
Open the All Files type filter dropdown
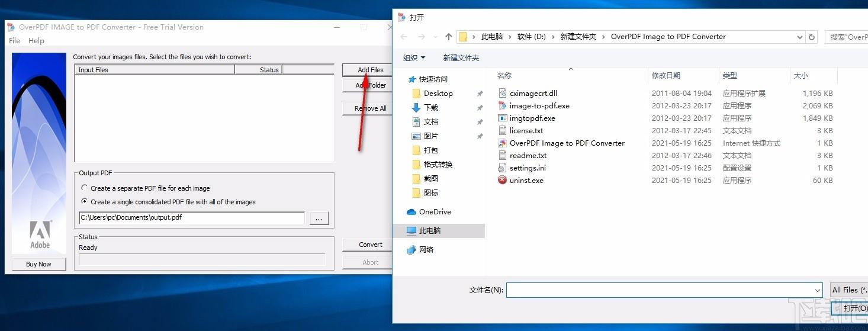[x=848, y=290]
